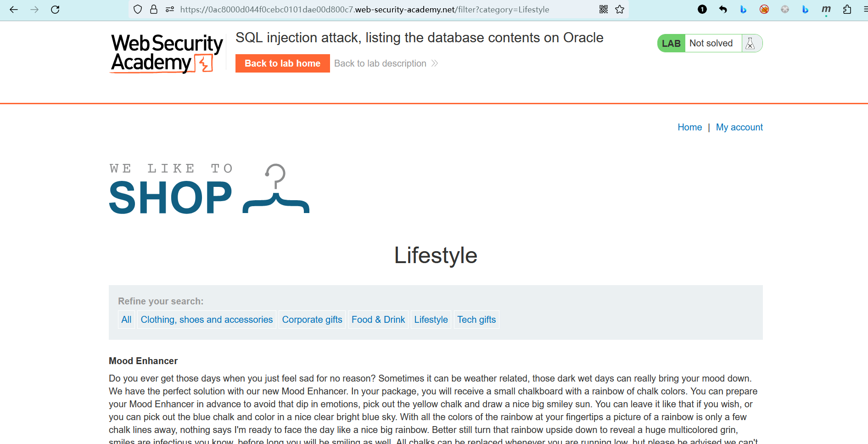Open the site permissions icon in address bar

170,10
